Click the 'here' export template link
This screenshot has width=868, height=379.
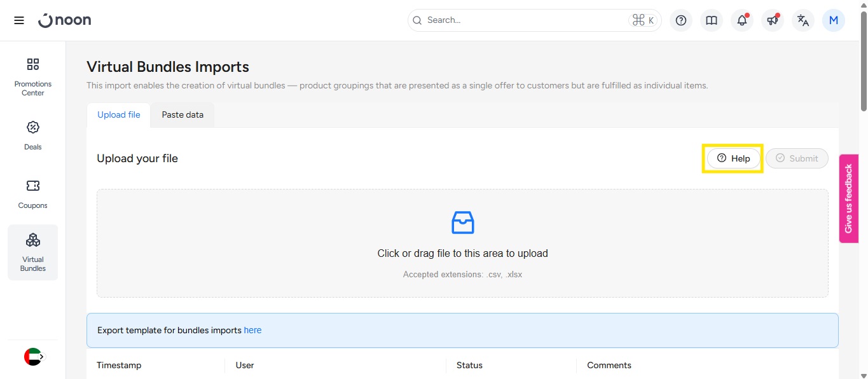(252, 330)
